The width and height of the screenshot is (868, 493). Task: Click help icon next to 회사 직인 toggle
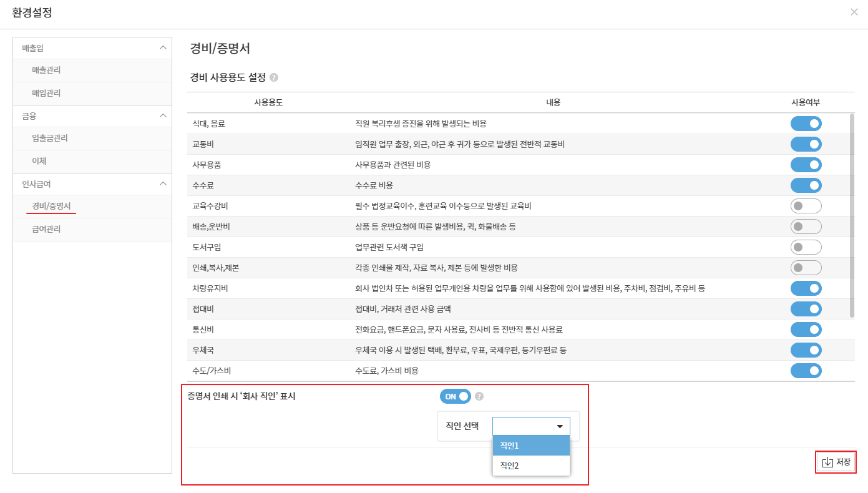[x=479, y=396]
